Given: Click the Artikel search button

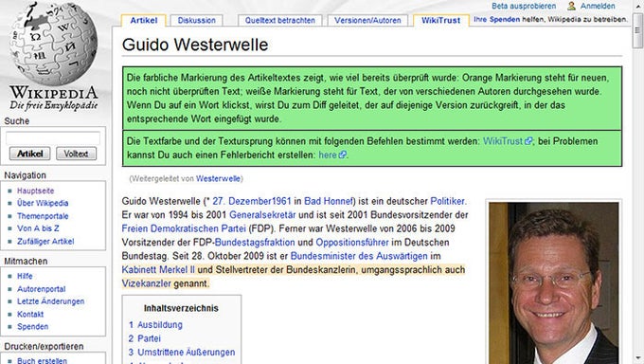Looking at the screenshot, I should 30,154.
